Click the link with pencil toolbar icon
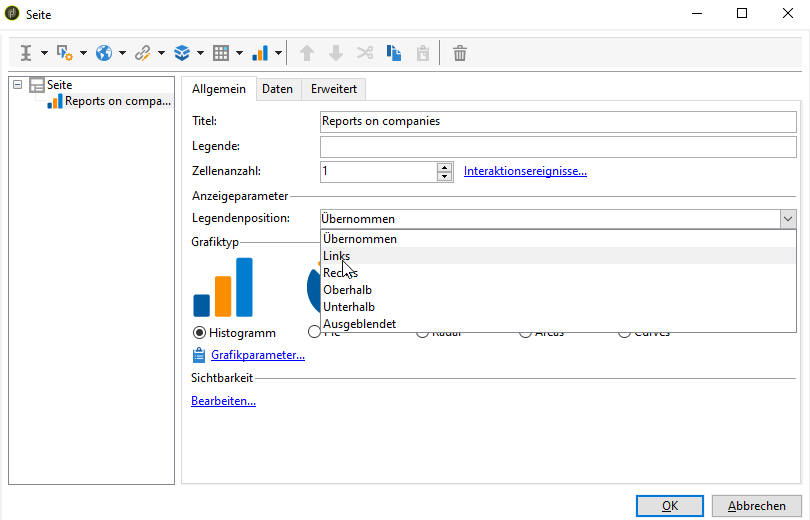 143,53
